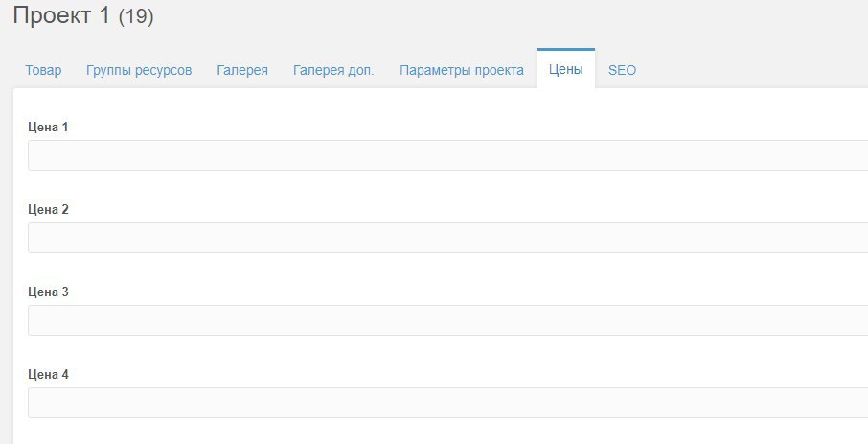Place cursor in the Цена 3 field
This screenshot has height=444, width=868.
tap(447, 320)
